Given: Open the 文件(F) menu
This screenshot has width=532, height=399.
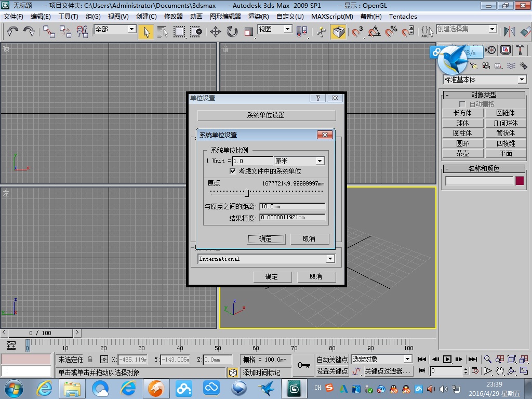Looking at the screenshot, I should pyautogui.click(x=13, y=17).
